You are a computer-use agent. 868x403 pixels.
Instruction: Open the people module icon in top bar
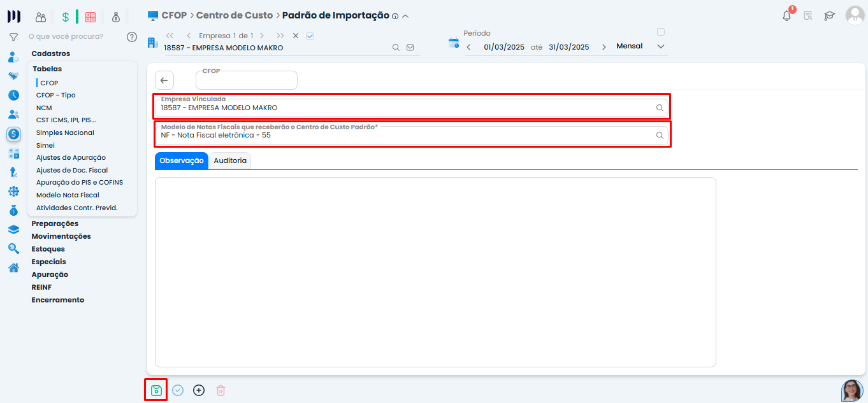point(41,17)
